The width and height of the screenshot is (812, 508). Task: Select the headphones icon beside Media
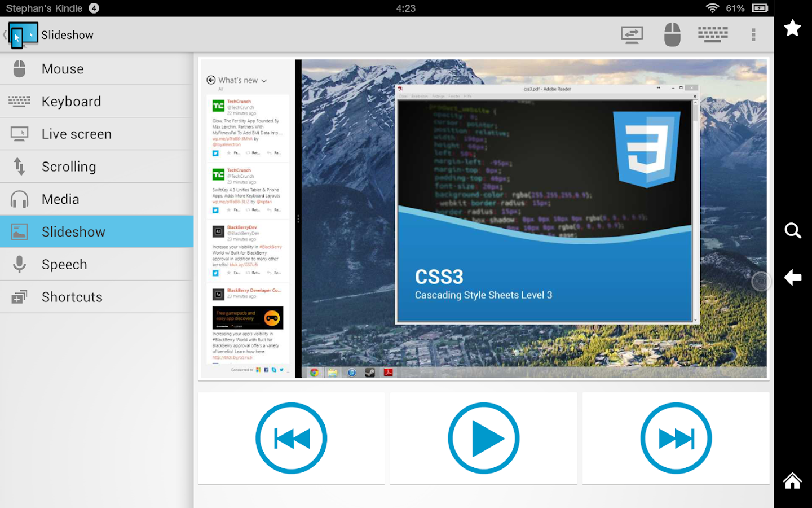pos(19,199)
